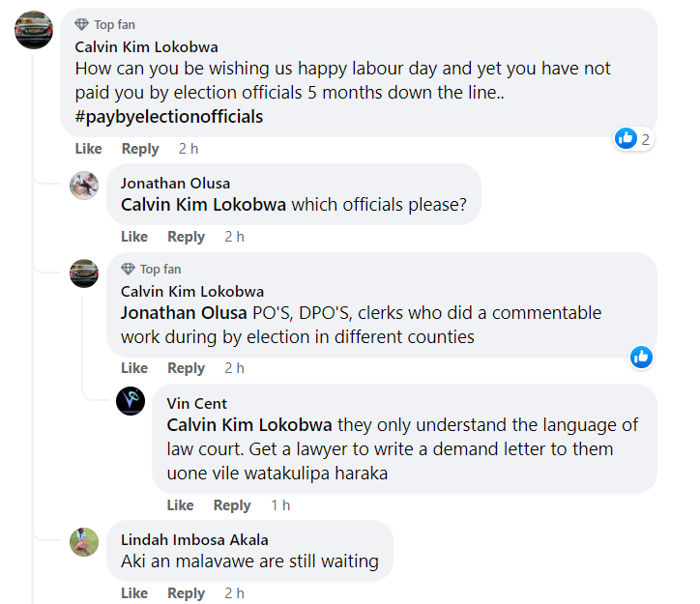Viewport: 700px width, 604px height.
Task: Click the Jonathan Olusa mention in Calvin's reply
Action: pyautogui.click(x=184, y=313)
